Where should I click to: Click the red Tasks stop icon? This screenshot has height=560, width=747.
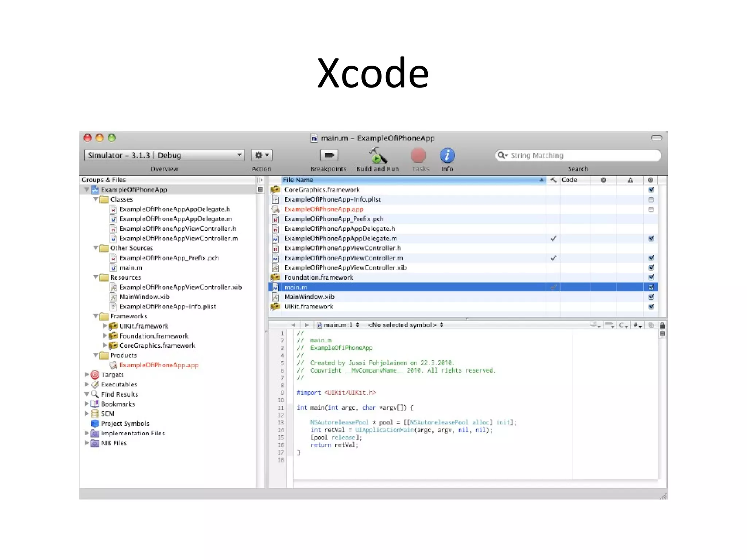418,155
